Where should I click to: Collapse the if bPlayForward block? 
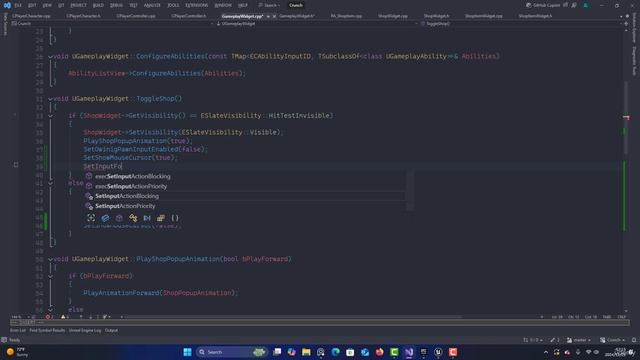click(50, 276)
